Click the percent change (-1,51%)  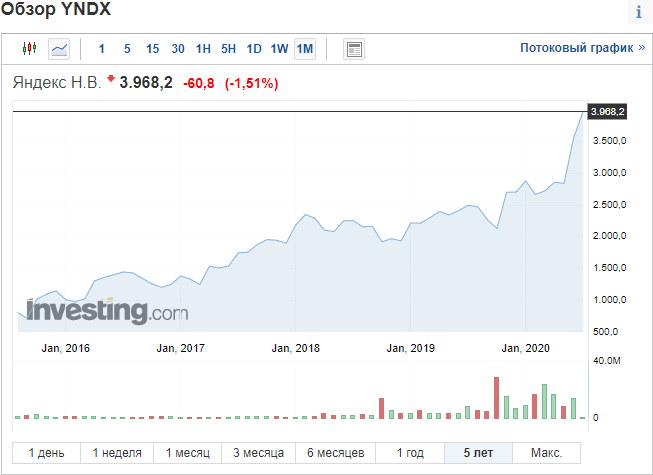tap(252, 84)
